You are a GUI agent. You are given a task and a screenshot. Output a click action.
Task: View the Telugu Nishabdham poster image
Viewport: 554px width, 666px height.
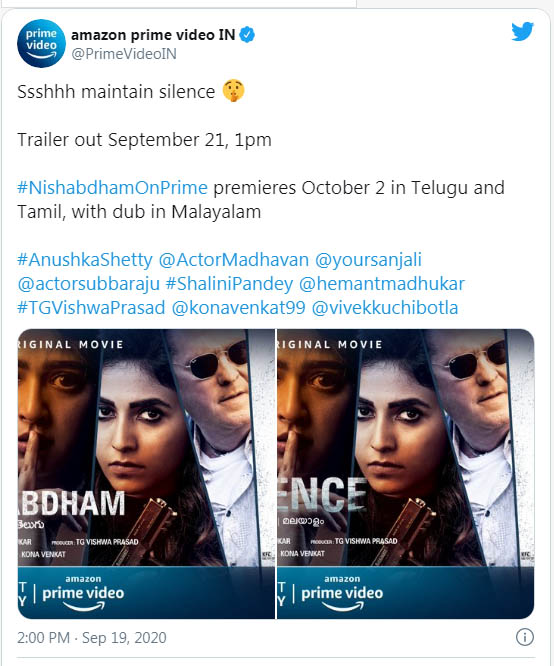pos(146,474)
